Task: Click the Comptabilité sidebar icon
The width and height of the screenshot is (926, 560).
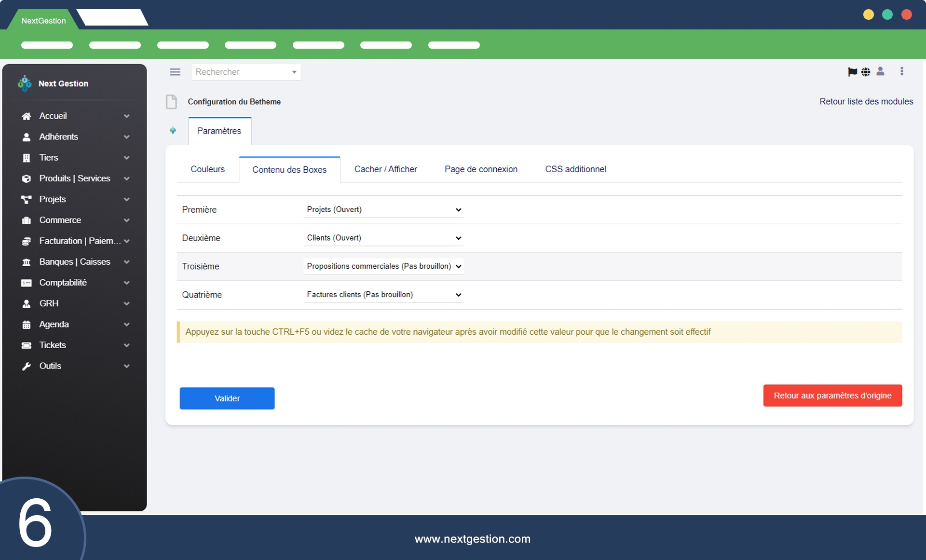Action: pyautogui.click(x=27, y=283)
